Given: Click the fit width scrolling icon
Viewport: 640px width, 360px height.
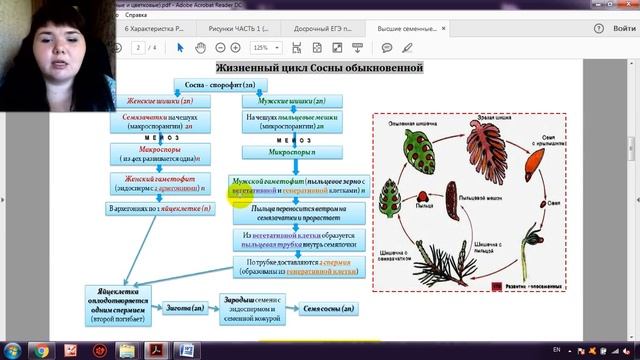Looking at the screenshot, I should click(x=297, y=48).
